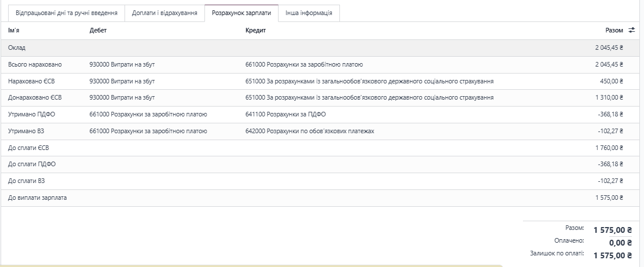Click credit account 641100 Розрахунки за ПДФО
Screen dimensions: 644x267
click(x=286, y=115)
